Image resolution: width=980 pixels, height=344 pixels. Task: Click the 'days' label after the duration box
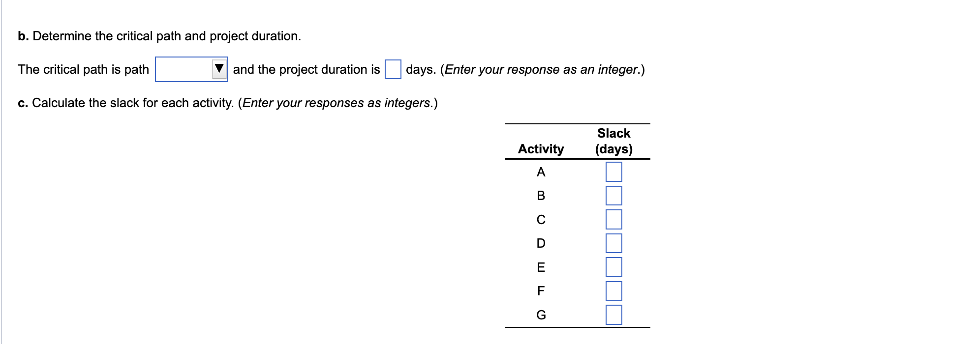[421, 69]
